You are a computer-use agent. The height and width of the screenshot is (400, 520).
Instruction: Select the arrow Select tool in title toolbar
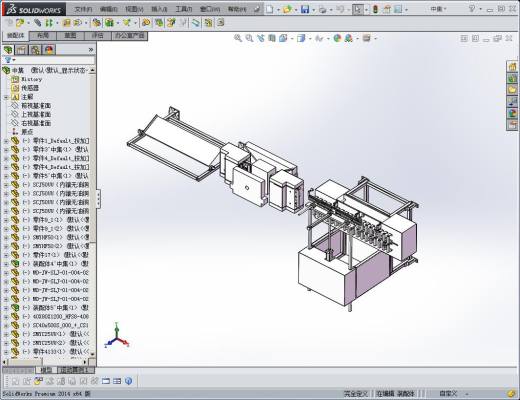coord(357,9)
